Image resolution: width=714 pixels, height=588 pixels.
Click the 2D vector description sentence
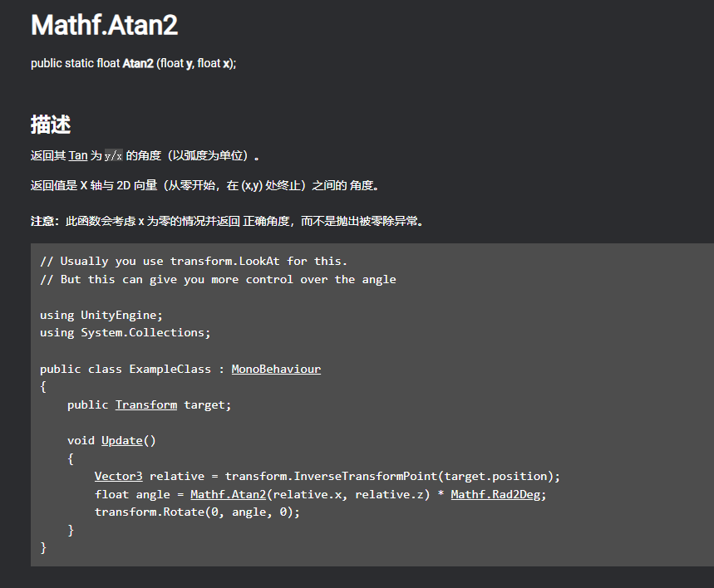coord(205,186)
